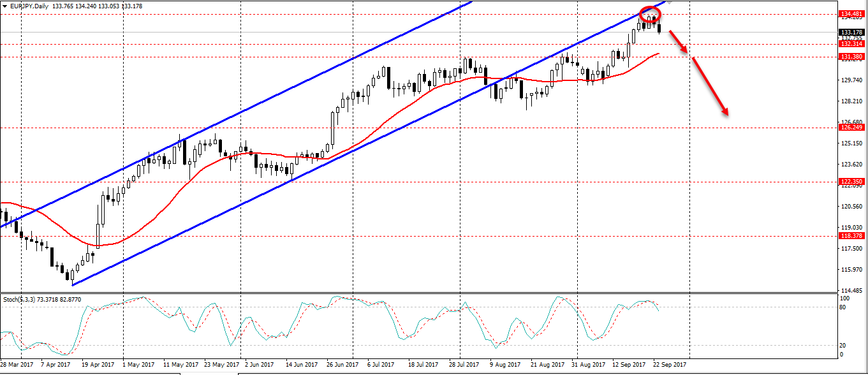The image size is (868, 375).
Task: Select the 126.249 horizontal level label
Action: click(x=852, y=128)
